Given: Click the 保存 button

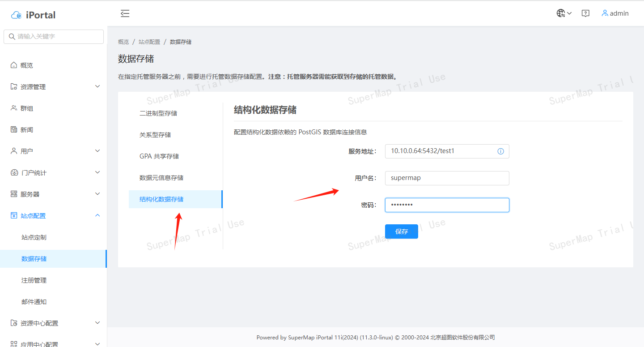Looking at the screenshot, I should tap(401, 231).
